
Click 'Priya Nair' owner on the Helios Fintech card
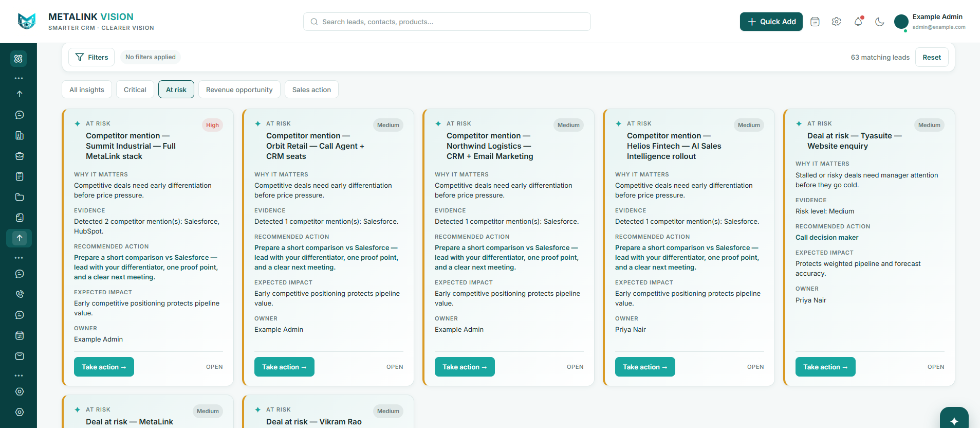click(x=631, y=329)
